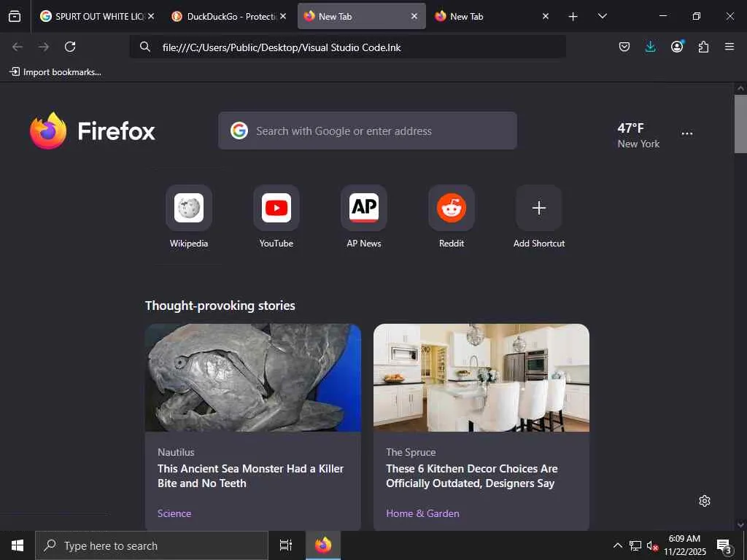The height and width of the screenshot is (560, 747).
Task: Show hidden system tray icons
Action: pyautogui.click(x=617, y=545)
